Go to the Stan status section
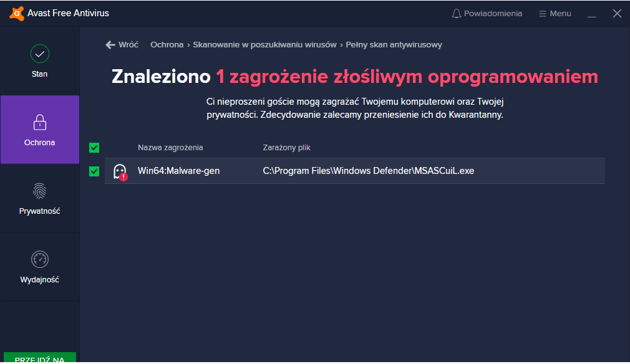Viewport: 630px width, 364px height. (40, 61)
